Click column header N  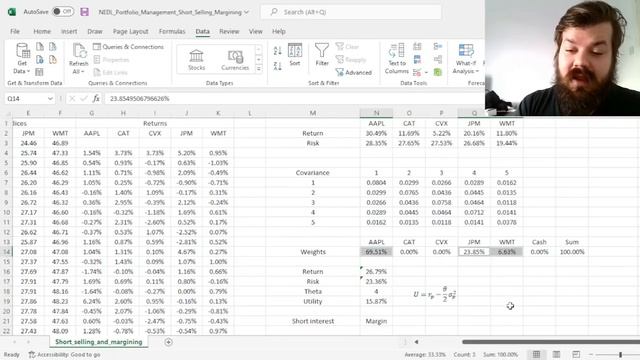pos(376,113)
